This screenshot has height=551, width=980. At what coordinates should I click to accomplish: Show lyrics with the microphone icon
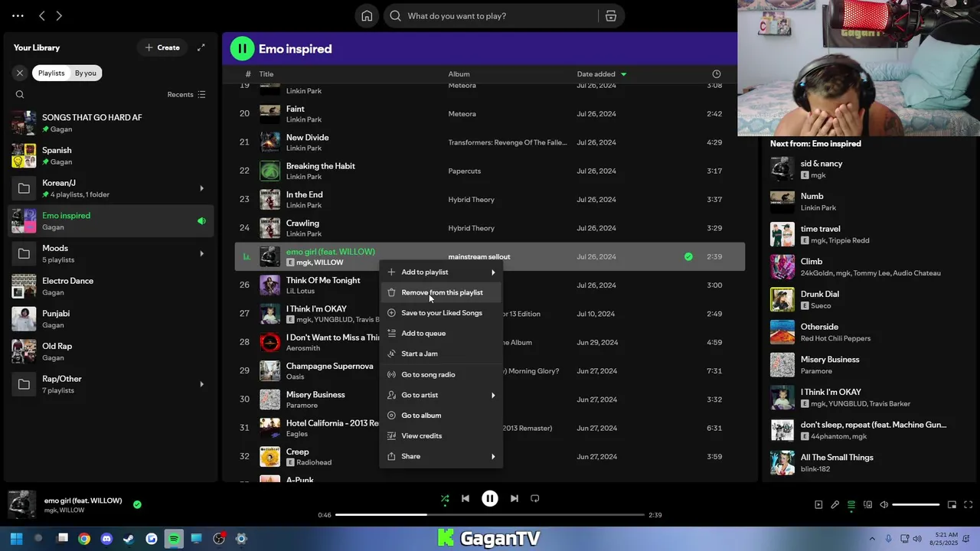tap(835, 504)
